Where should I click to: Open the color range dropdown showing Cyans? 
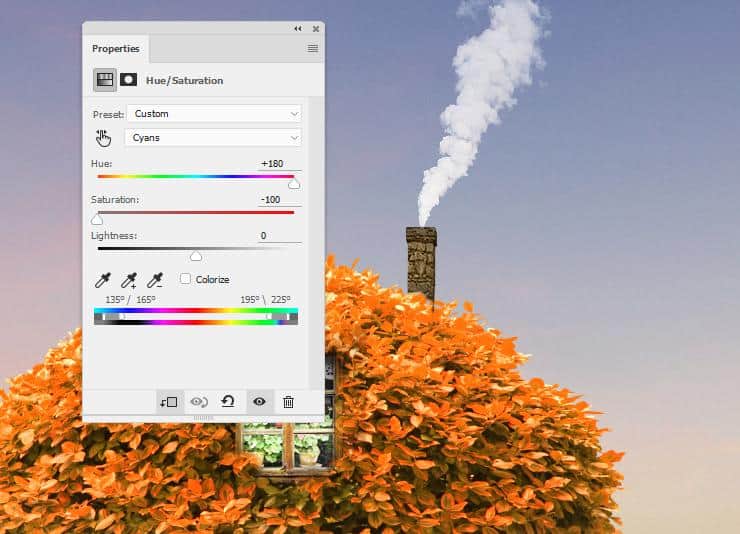click(x=213, y=138)
